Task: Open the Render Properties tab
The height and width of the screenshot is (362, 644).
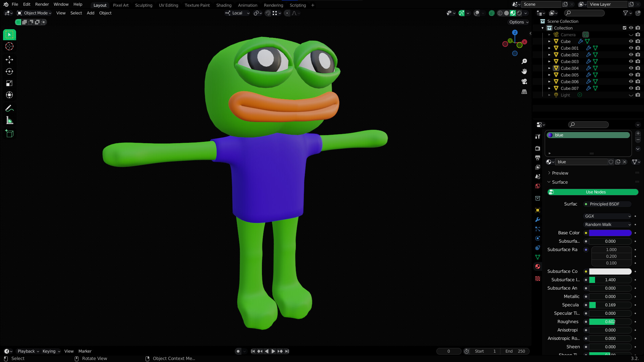Action: point(537,148)
